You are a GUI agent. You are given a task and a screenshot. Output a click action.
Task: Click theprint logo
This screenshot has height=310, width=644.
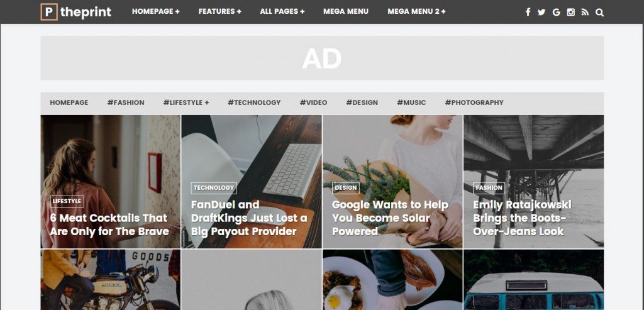(76, 12)
